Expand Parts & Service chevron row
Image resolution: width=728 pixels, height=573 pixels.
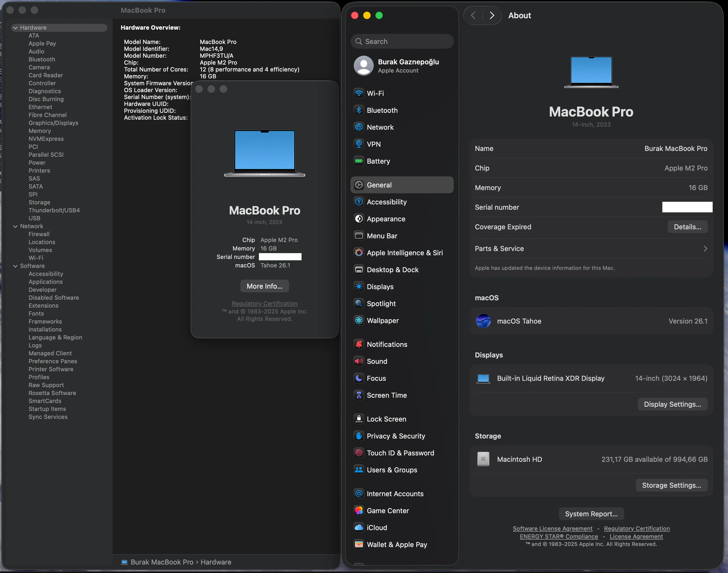[705, 249]
